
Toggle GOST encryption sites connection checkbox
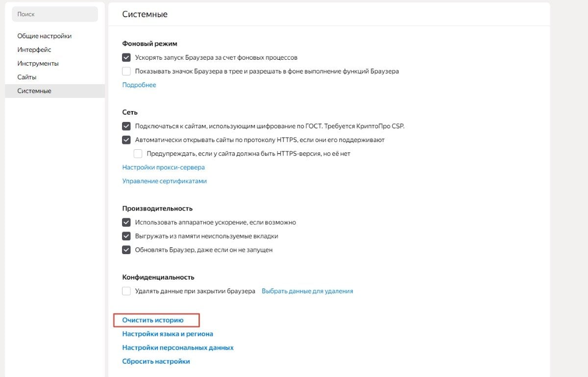click(x=126, y=126)
